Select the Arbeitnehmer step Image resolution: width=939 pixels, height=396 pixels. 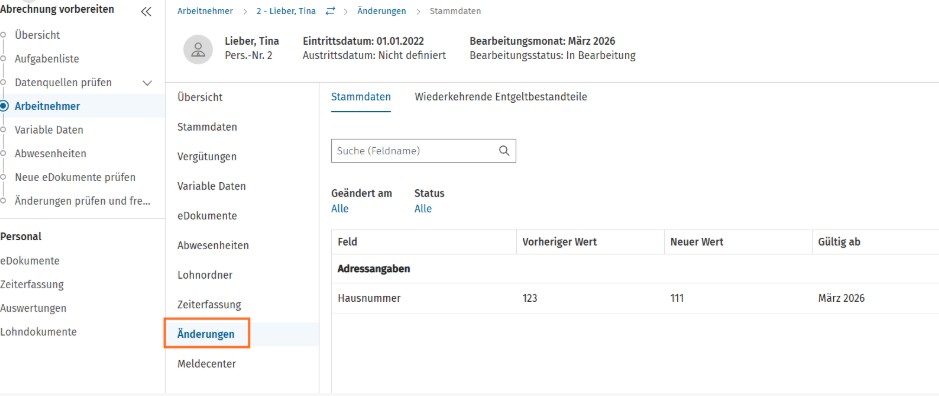click(47, 106)
